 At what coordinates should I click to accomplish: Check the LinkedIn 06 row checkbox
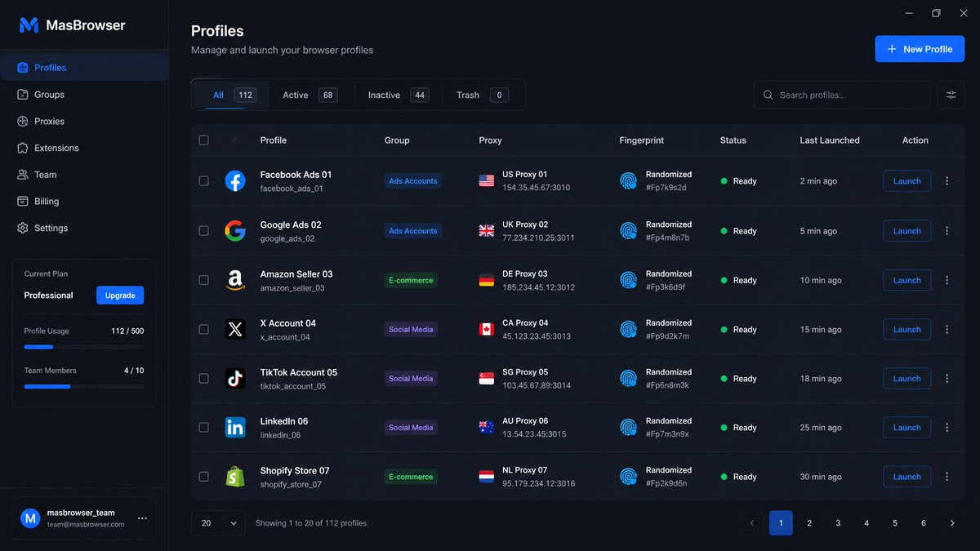(x=204, y=427)
